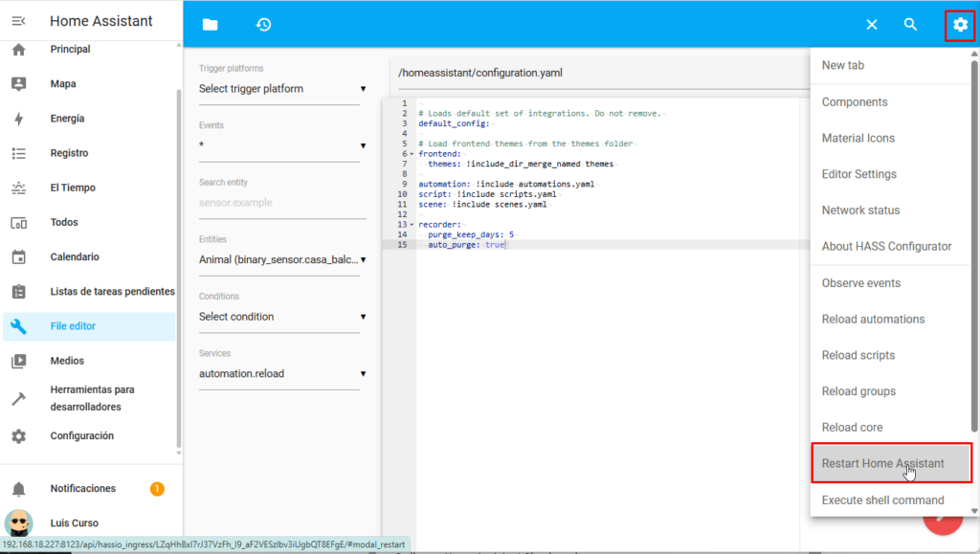The image size is (980, 554).
Task: Close the current file with X icon
Action: tap(871, 25)
